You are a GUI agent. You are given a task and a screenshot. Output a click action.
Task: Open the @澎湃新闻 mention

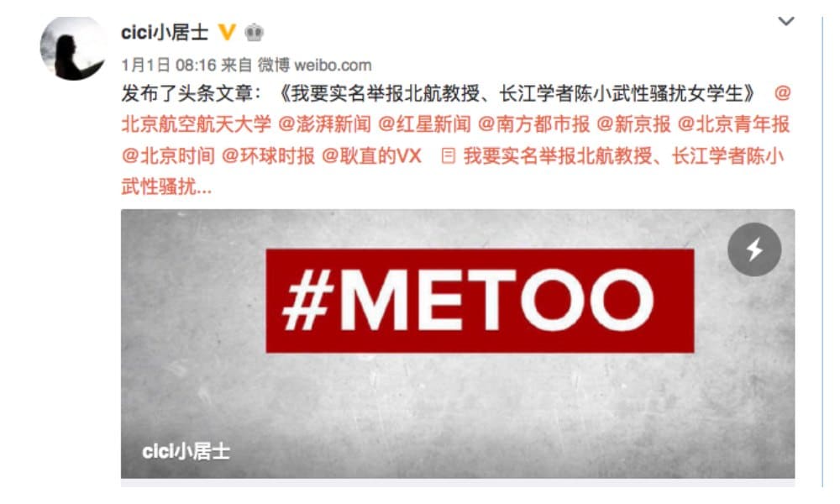click(324, 124)
